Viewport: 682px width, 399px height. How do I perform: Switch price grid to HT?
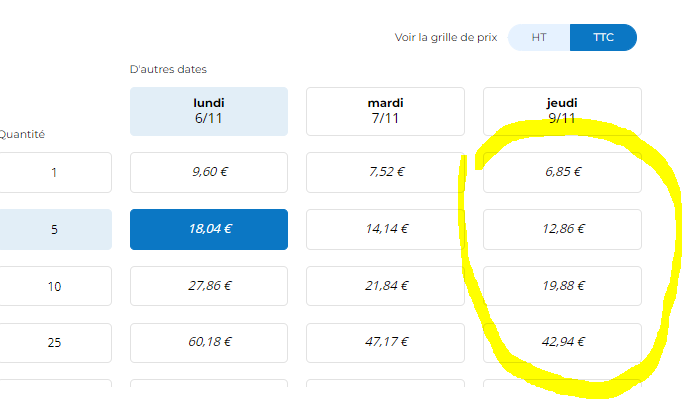[x=539, y=37]
